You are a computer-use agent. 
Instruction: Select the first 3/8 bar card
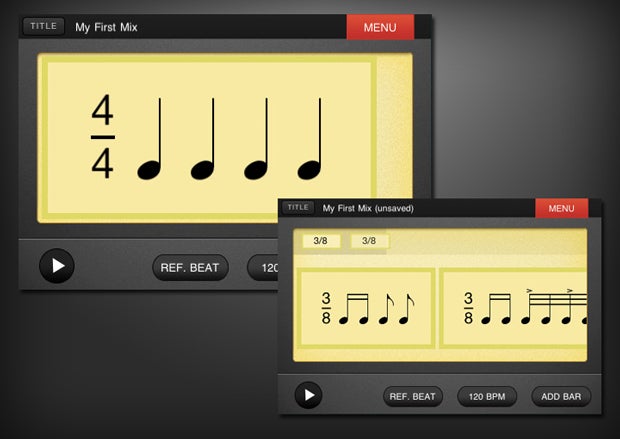pyautogui.click(x=366, y=308)
